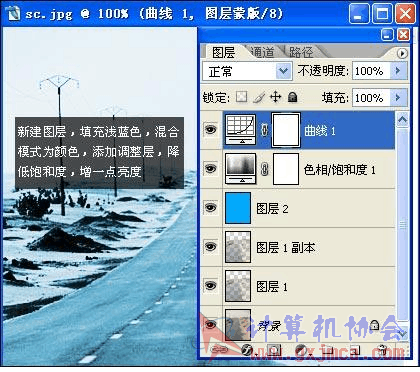
Task: Click the lock transparent pixels icon
Action: tap(242, 97)
